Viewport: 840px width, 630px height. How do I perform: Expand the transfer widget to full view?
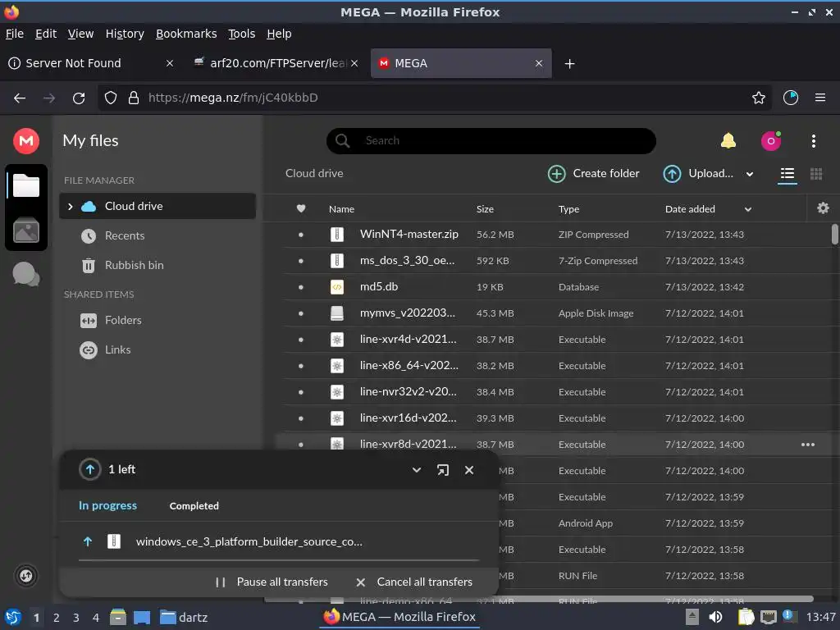coord(442,470)
